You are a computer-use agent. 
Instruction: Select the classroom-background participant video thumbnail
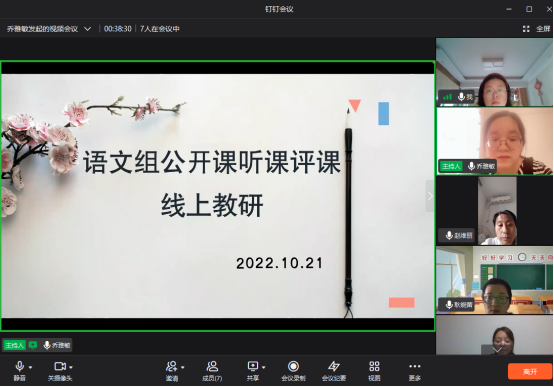495,280
